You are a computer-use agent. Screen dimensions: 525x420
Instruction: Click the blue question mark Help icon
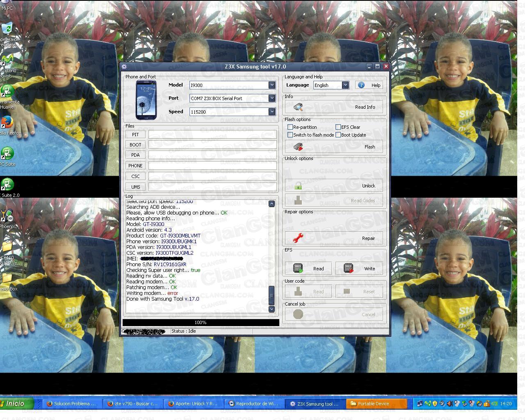pos(361,85)
